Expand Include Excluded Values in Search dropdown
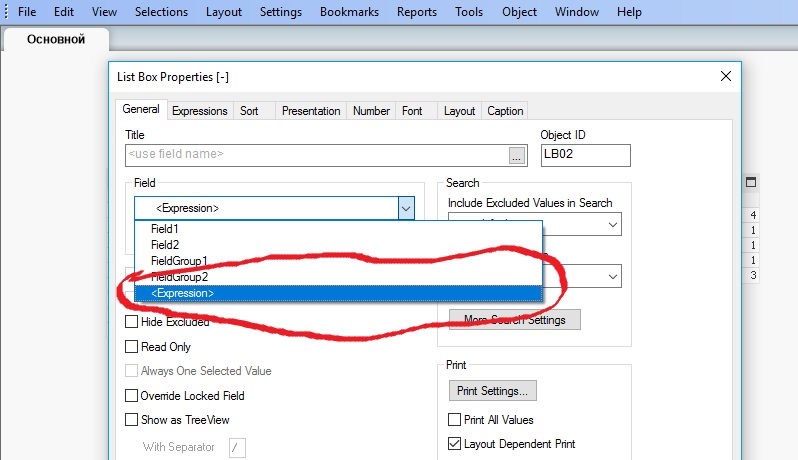This screenshot has width=798, height=460. [614, 227]
